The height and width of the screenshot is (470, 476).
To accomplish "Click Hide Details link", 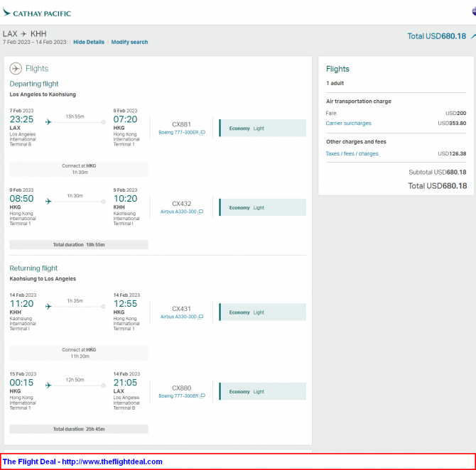I will pos(89,42).
